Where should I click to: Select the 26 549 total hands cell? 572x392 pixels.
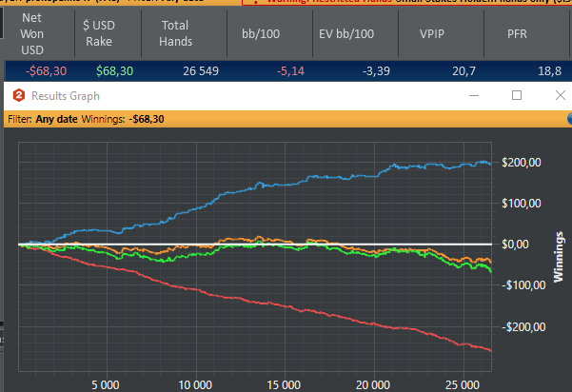(201, 70)
